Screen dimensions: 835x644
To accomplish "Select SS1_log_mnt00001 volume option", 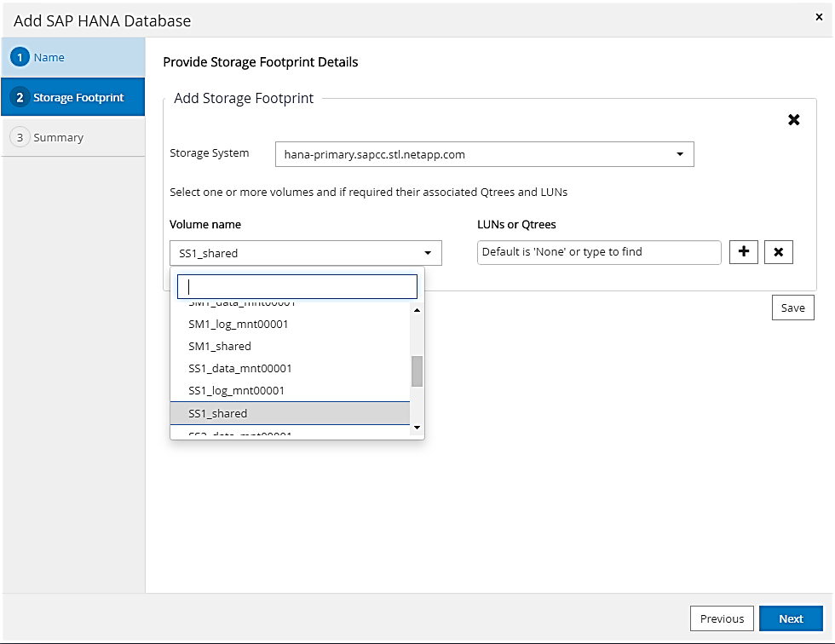I will coord(236,391).
